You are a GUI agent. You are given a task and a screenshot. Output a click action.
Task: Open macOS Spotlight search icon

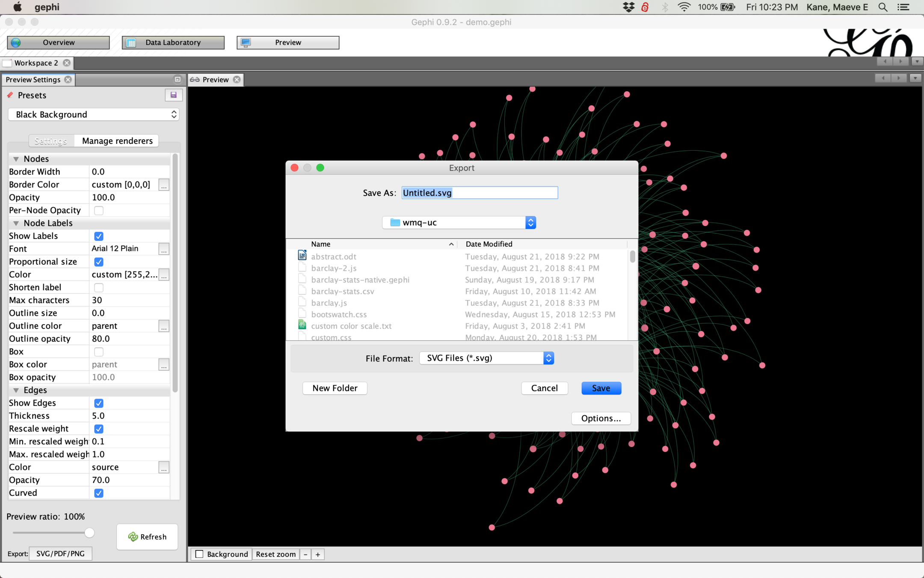(x=883, y=7)
